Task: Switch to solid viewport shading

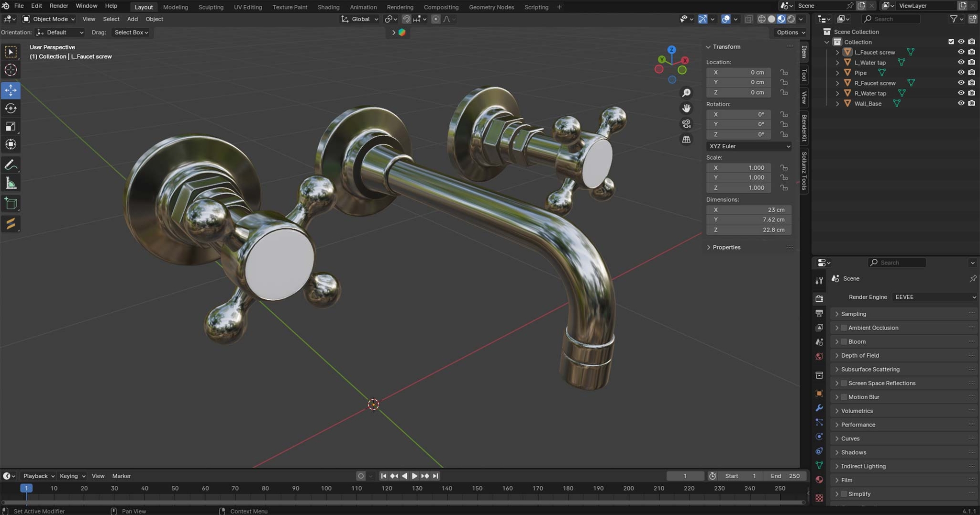Action: pos(771,19)
